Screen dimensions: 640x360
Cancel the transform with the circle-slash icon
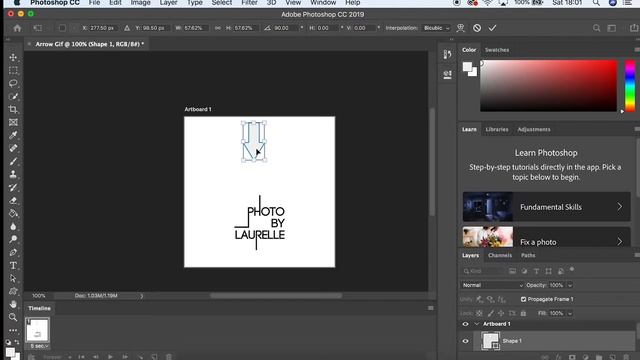tap(477, 28)
